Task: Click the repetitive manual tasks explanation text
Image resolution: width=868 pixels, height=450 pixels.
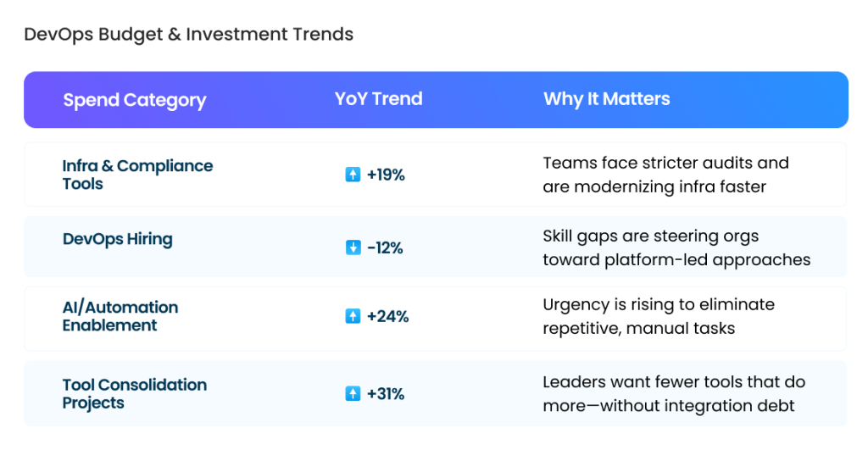Action: (x=659, y=316)
